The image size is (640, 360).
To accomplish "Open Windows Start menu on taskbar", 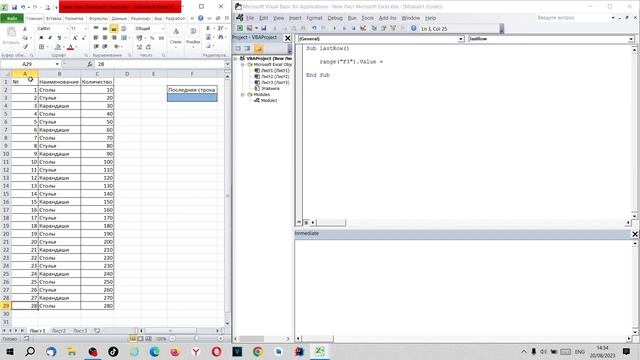I will tap(10, 351).
